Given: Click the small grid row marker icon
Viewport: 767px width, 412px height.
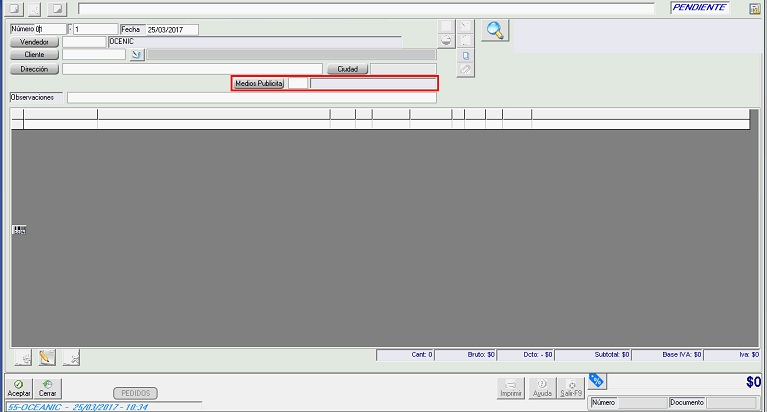Looking at the screenshot, I should (x=19, y=229).
